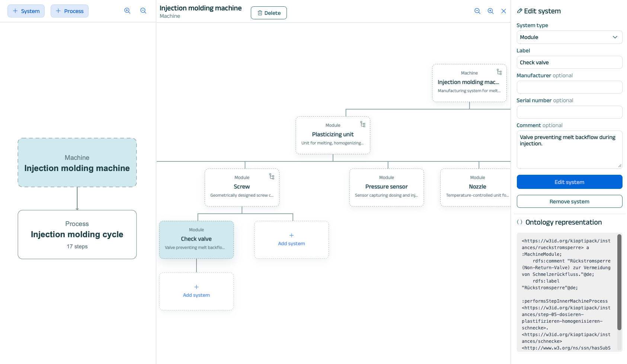627x364 pixels.
Task: Click the blue Edit system button
Action: coord(569,182)
